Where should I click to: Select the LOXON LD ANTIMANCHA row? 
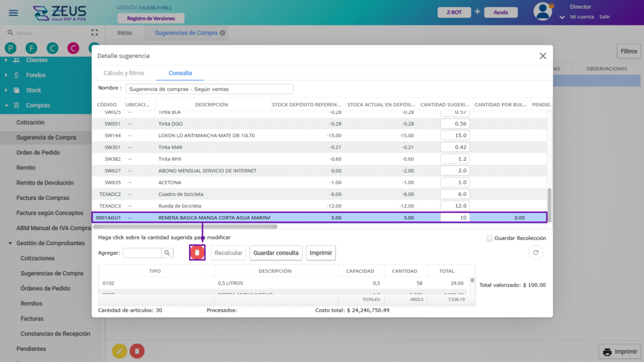click(319, 136)
